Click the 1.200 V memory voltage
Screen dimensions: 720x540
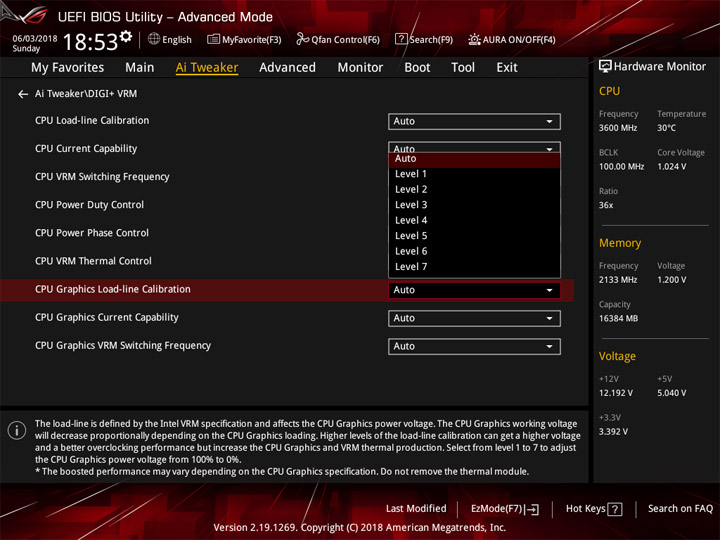click(x=671, y=280)
